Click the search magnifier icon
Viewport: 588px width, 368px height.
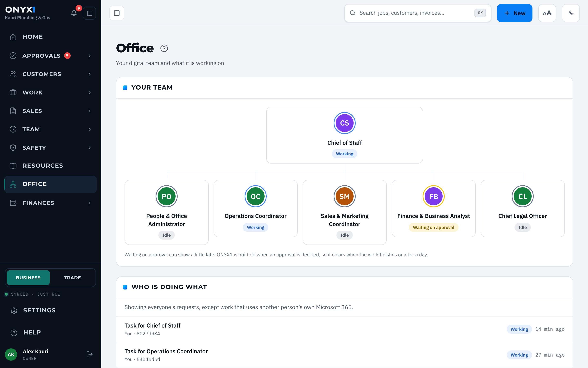[x=353, y=13]
